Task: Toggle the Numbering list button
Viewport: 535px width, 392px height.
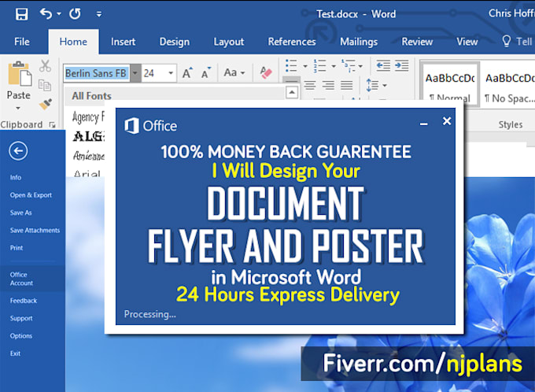Action: point(320,66)
